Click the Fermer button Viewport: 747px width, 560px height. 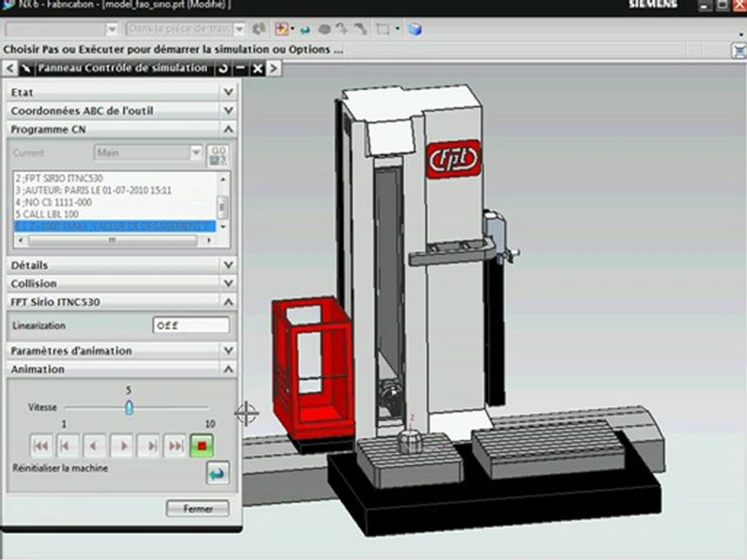pyautogui.click(x=198, y=509)
